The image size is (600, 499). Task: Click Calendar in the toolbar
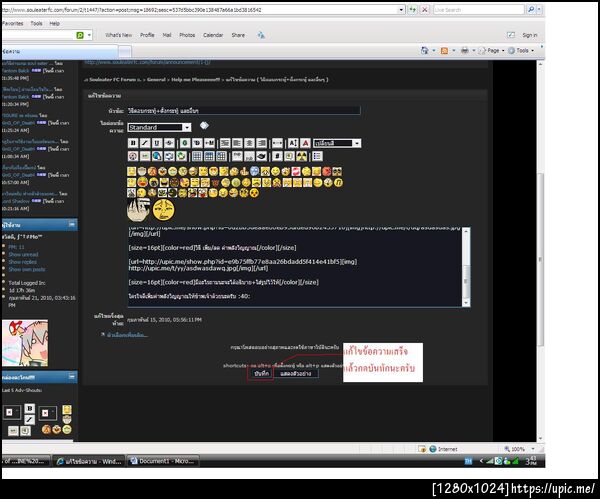tap(213, 35)
